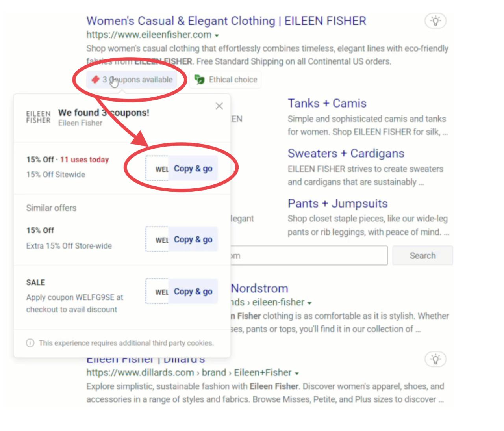Open Sweaters + Cardigans link
The width and height of the screenshot is (504, 431).
tap(346, 153)
